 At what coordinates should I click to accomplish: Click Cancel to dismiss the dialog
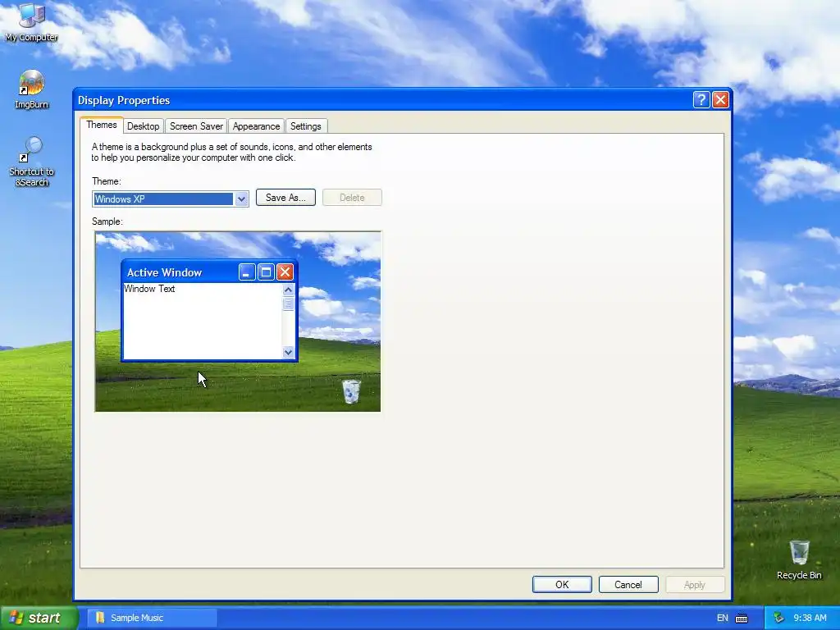coord(628,584)
